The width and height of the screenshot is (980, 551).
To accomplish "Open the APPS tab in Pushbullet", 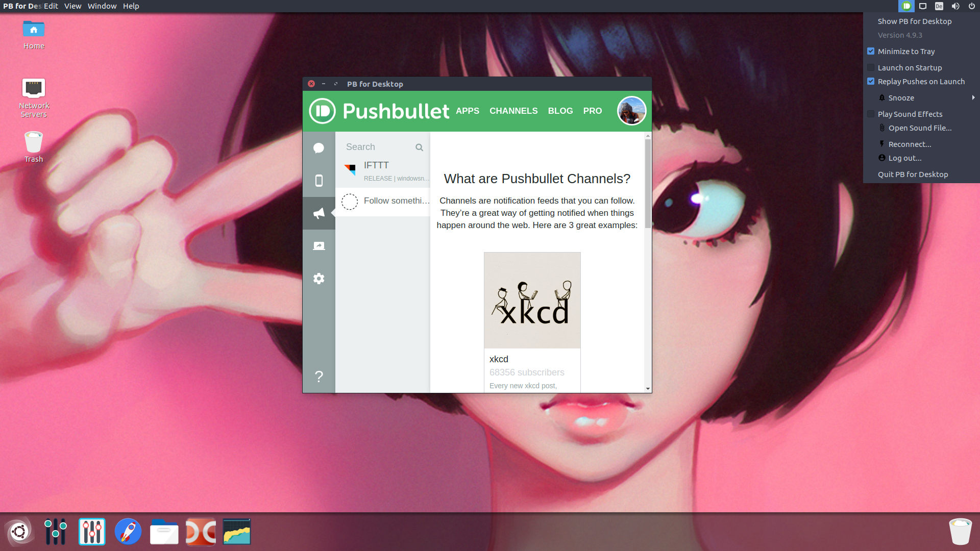I will tap(467, 110).
